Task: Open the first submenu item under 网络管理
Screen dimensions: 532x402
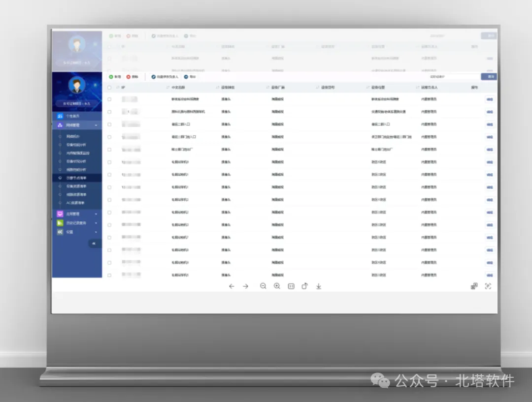Action: point(72,136)
